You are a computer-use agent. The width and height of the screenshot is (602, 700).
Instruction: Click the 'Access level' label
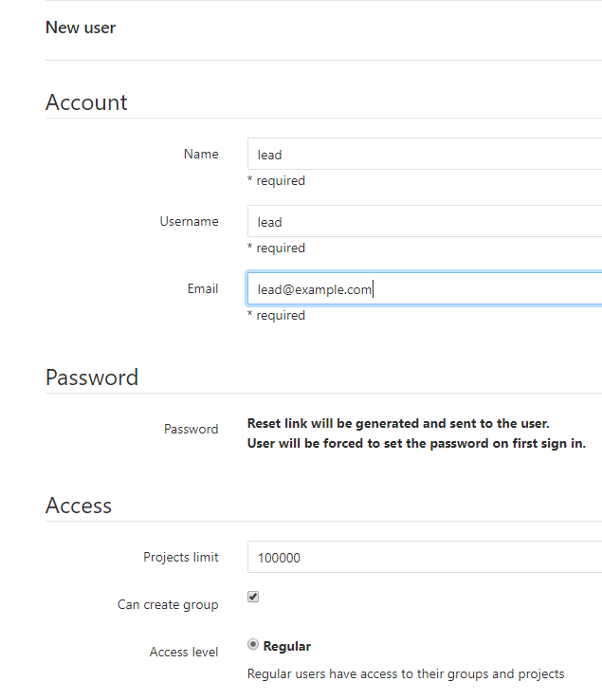(184, 653)
